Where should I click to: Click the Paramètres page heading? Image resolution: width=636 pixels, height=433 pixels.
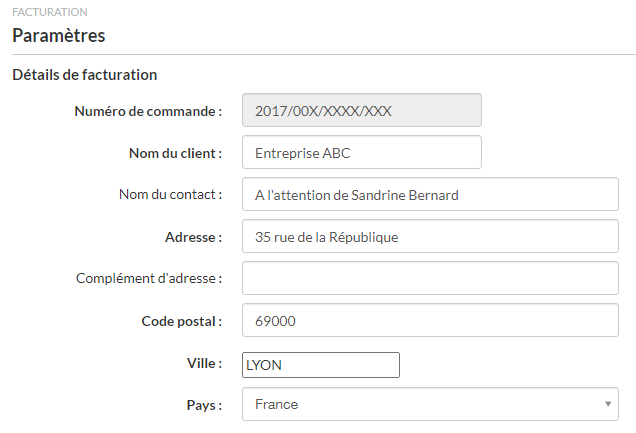58,36
